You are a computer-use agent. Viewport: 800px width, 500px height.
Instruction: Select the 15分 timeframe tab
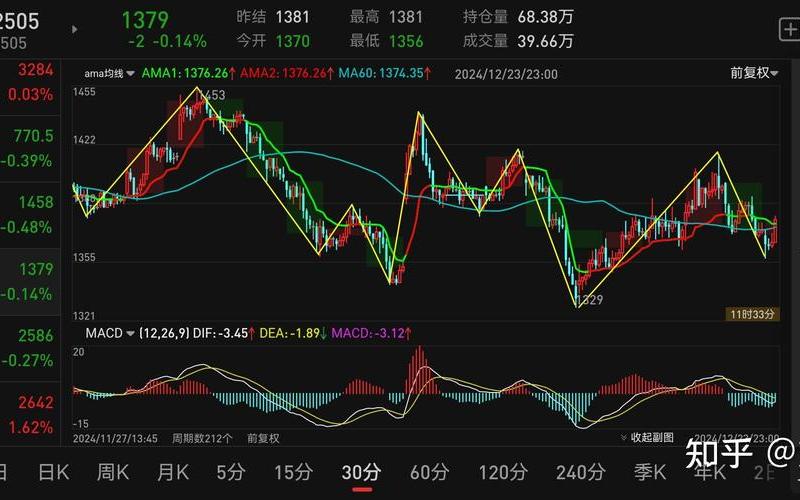(x=293, y=472)
